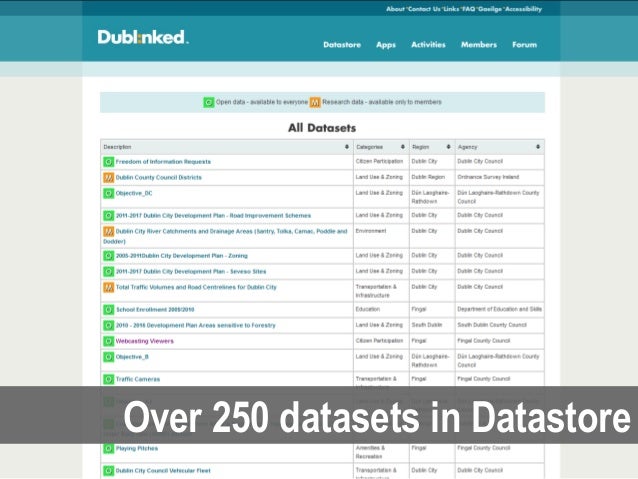This screenshot has width=638, height=479.
Task: Sort the table by Agency column arrow
Action: (538, 147)
